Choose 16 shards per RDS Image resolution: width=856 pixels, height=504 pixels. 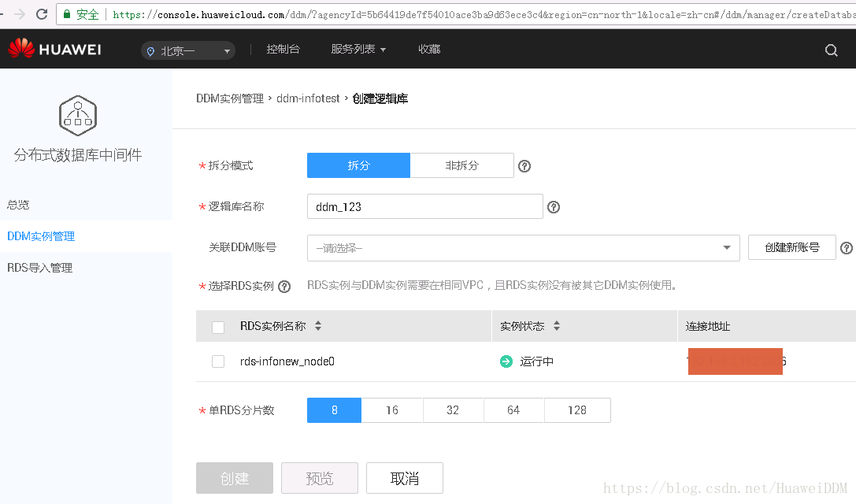392,410
